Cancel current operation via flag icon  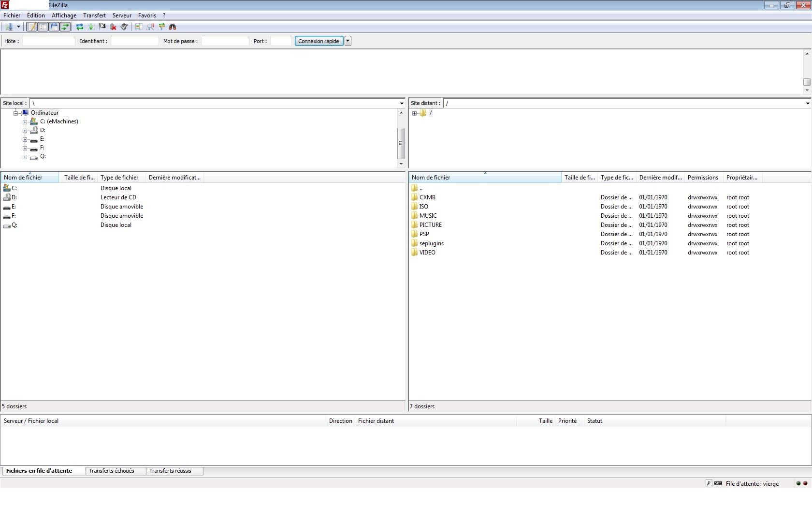pyautogui.click(x=102, y=27)
